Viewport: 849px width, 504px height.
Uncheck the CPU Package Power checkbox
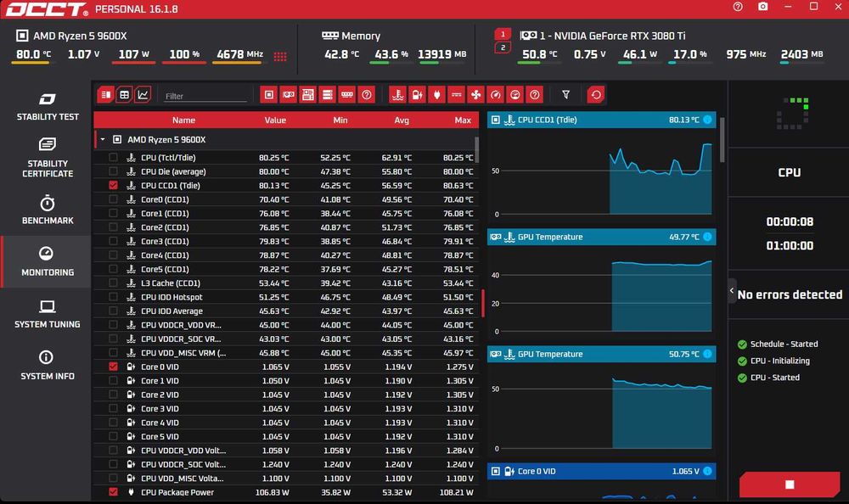pos(113,492)
